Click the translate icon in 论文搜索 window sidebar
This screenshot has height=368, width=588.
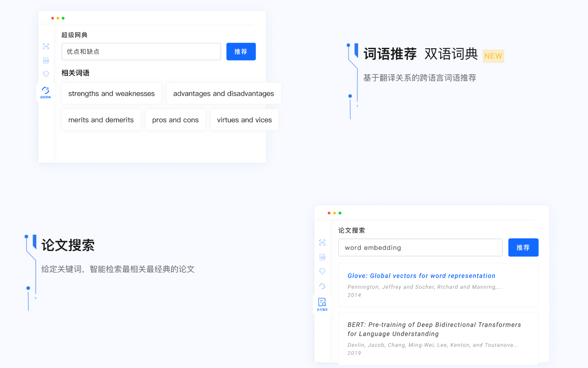[322, 242]
